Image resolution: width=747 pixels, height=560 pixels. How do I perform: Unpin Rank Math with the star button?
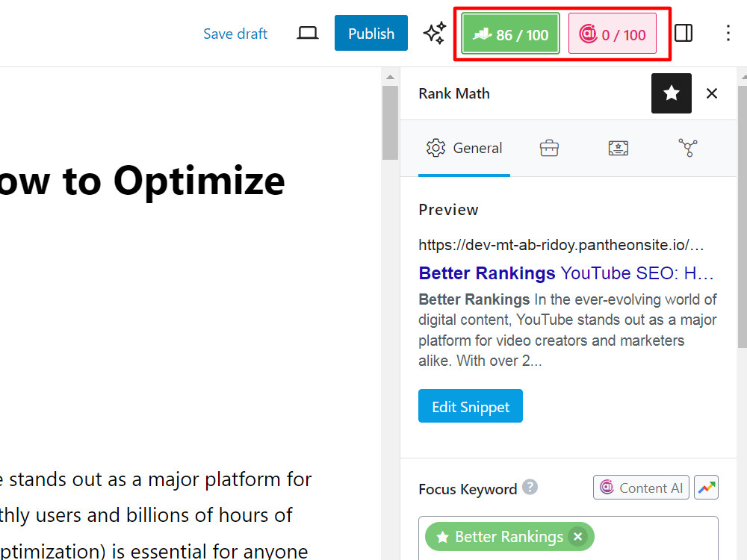[672, 93]
